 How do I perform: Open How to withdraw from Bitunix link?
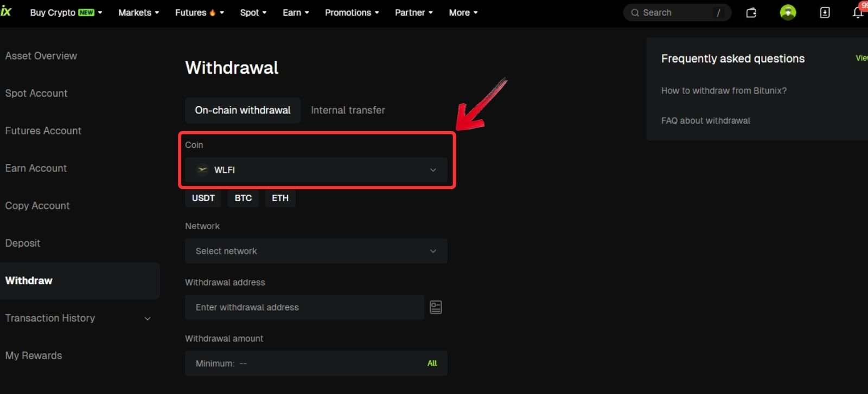[x=724, y=91]
